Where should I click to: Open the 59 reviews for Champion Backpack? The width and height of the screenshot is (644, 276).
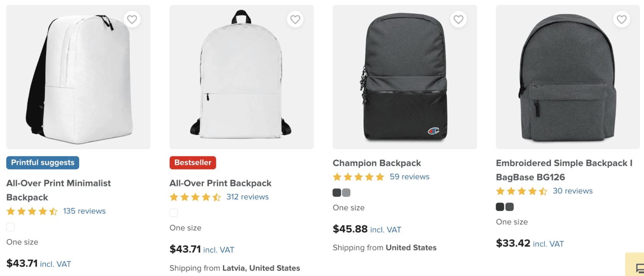coord(410,177)
